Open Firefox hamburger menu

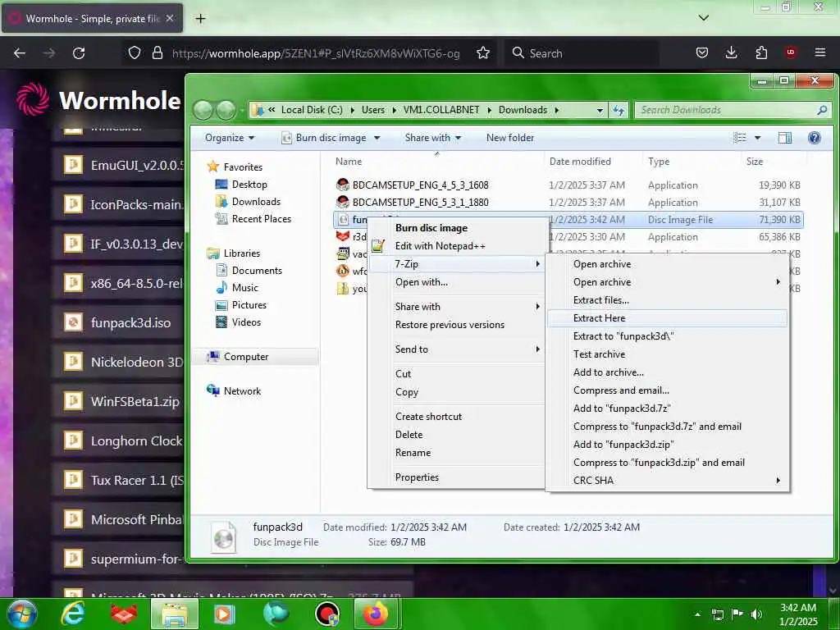coord(820,52)
